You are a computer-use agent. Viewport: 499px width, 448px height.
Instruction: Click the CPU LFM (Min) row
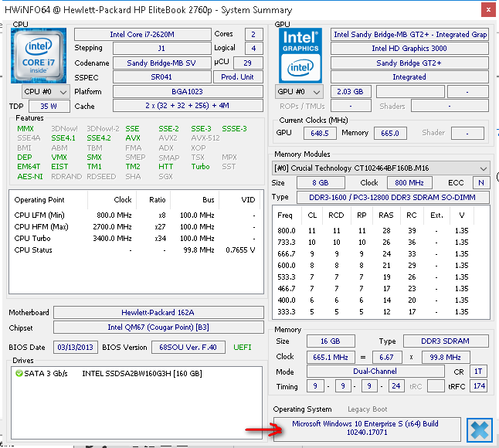point(135,216)
